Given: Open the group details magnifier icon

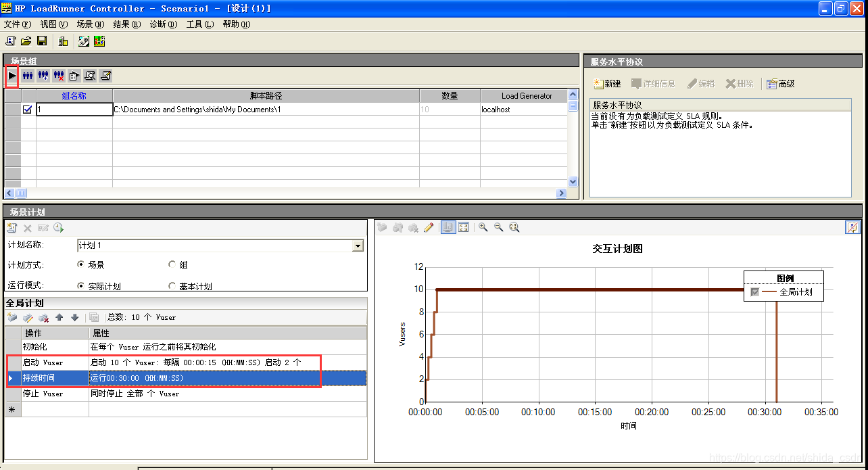Looking at the screenshot, I should pos(90,76).
